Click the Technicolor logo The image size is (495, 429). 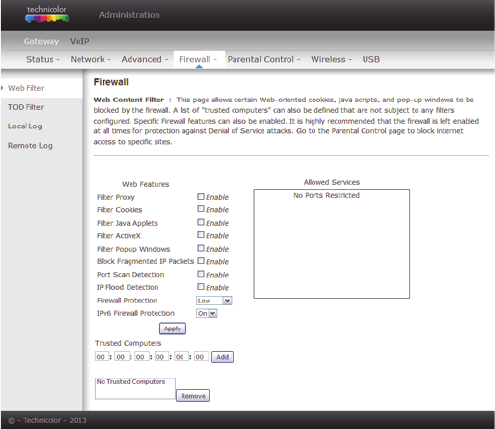click(x=47, y=14)
